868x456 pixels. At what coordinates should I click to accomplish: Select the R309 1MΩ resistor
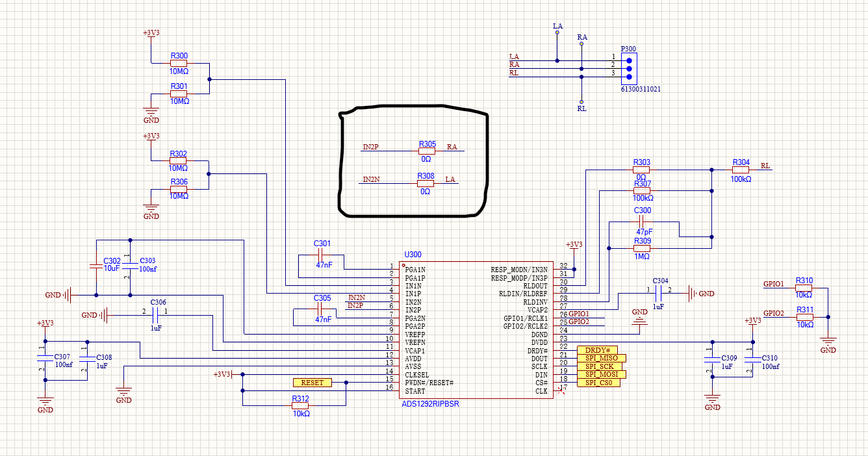[642, 248]
